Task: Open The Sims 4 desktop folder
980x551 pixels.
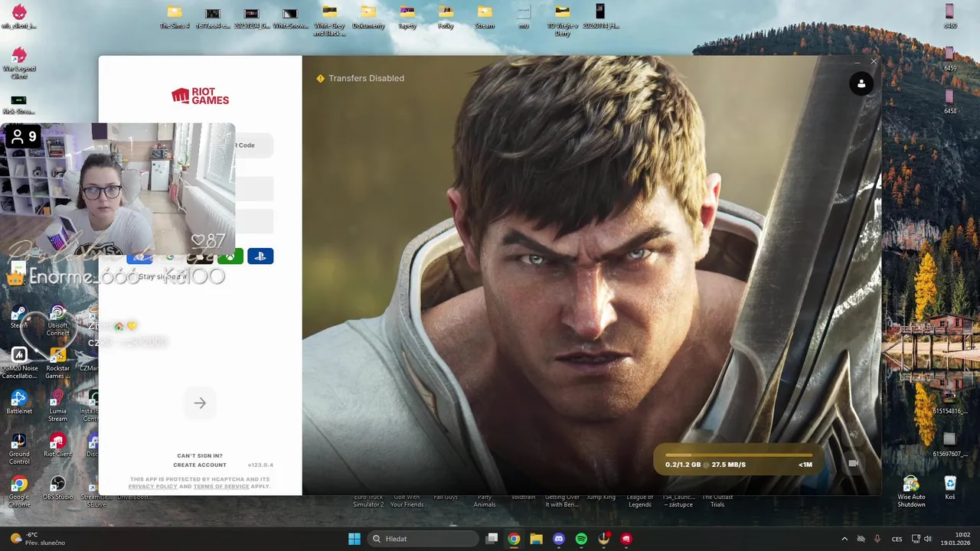Action: coord(175,17)
